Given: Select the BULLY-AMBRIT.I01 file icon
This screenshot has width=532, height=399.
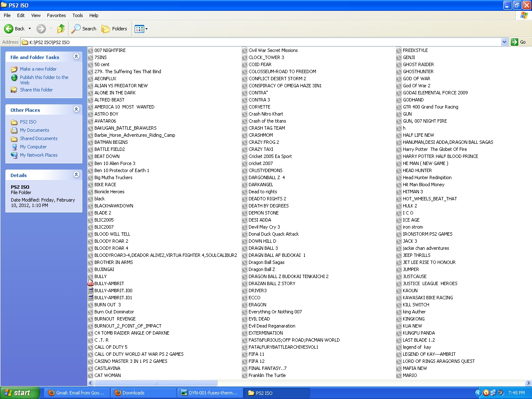Looking at the screenshot, I should (91, 298).
